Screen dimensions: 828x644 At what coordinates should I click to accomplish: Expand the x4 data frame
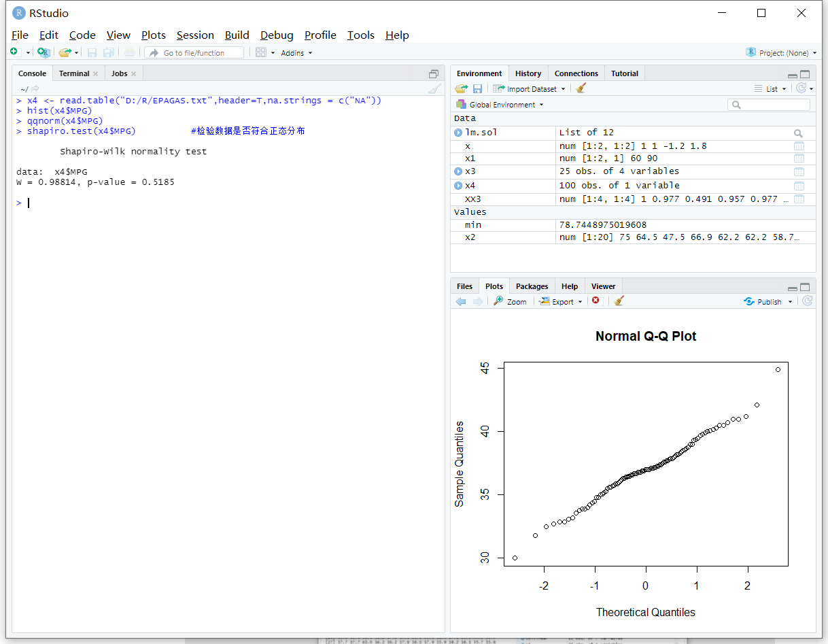tap(458, 186)
